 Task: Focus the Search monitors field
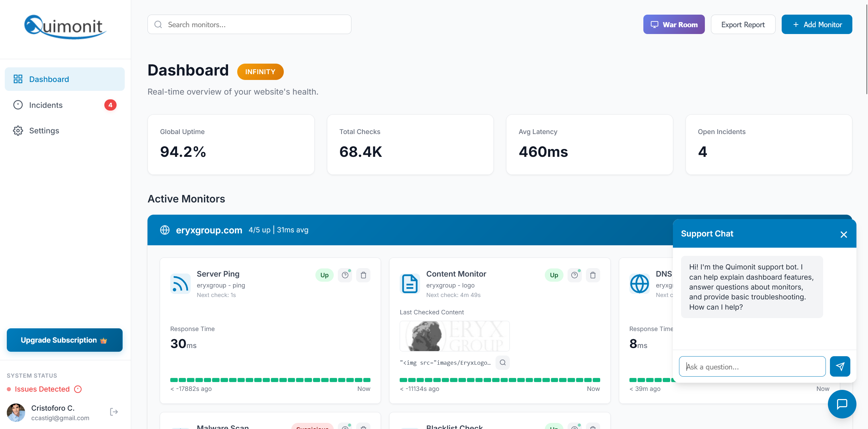[x=249, y=24]
